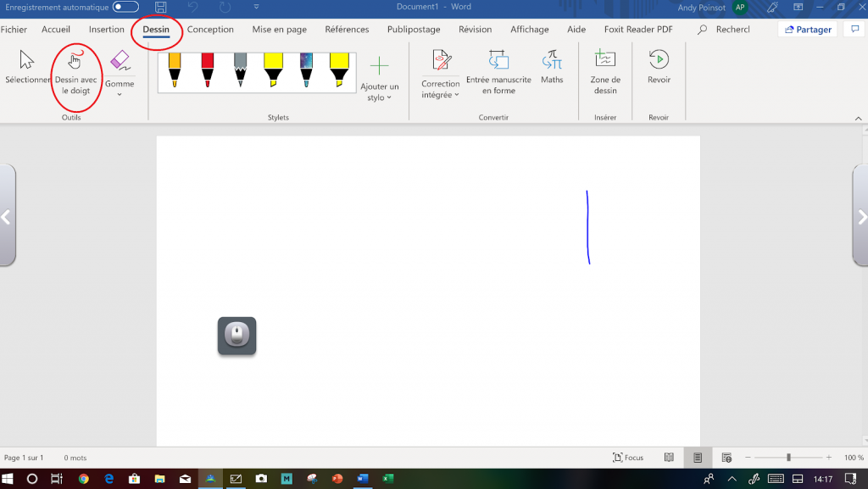Open Excel from the taskbar
Screen dimensions: 868x489
pos(388,479)
